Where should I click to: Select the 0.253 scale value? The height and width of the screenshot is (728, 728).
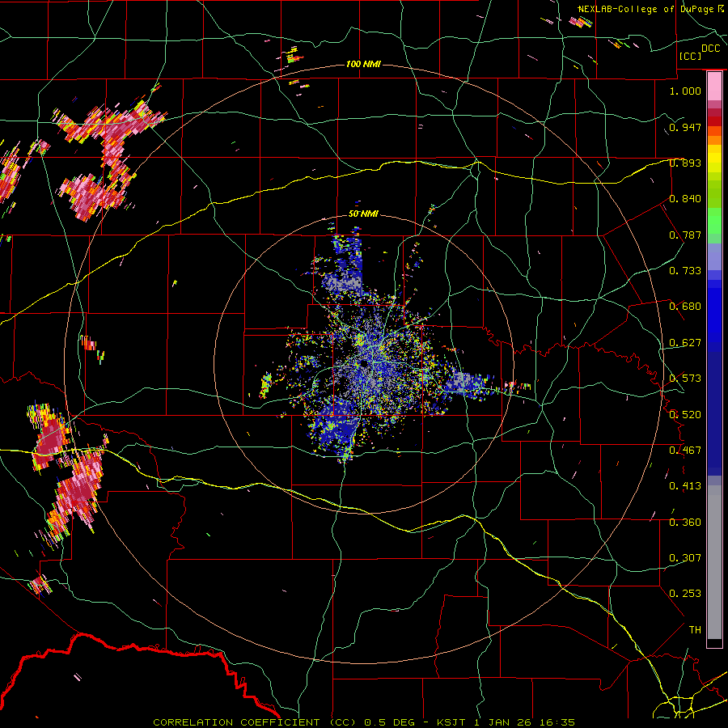point(685,594)
